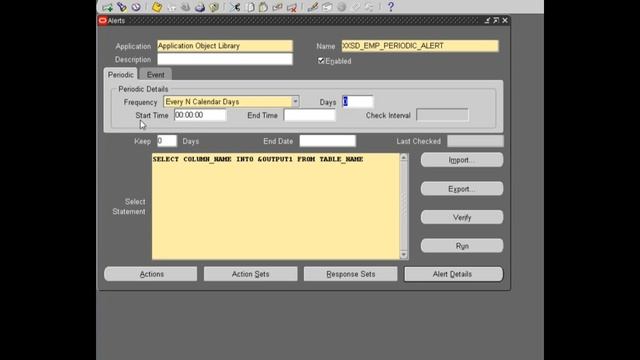This screenshot has height=360, width=640.
Task: Click the Start Time field
Action: coord(200,115)
